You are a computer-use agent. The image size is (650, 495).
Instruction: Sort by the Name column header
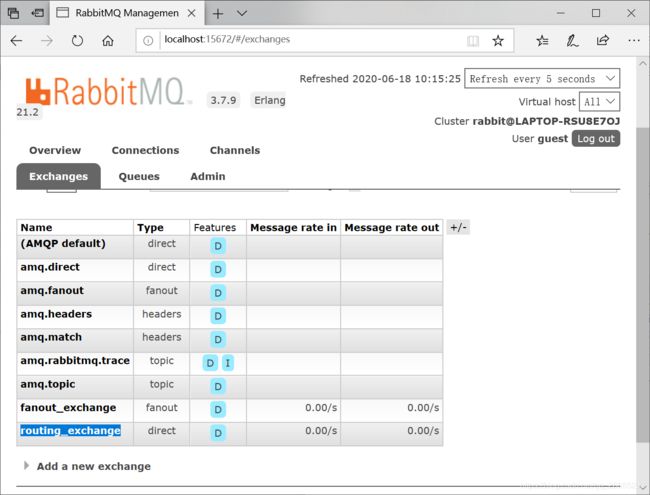click(36, 228)
